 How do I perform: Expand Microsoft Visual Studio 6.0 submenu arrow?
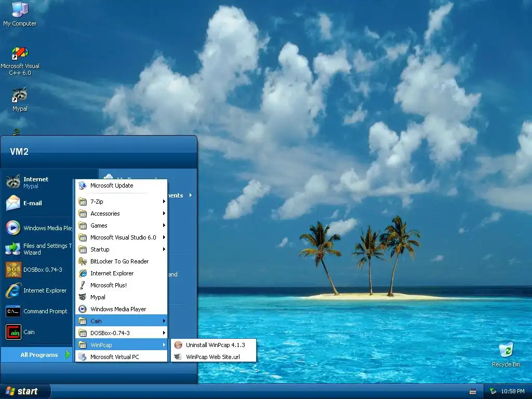[164, 237]
